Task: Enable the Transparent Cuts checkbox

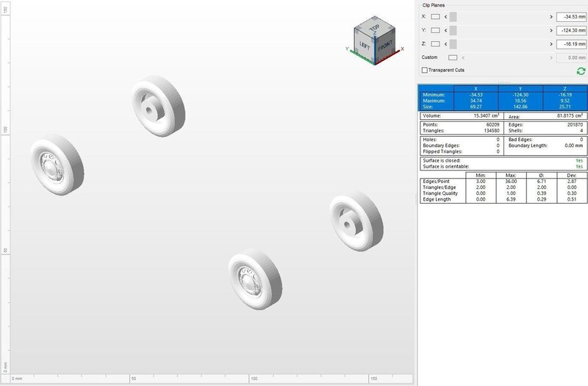Action: tap(425, 70)
